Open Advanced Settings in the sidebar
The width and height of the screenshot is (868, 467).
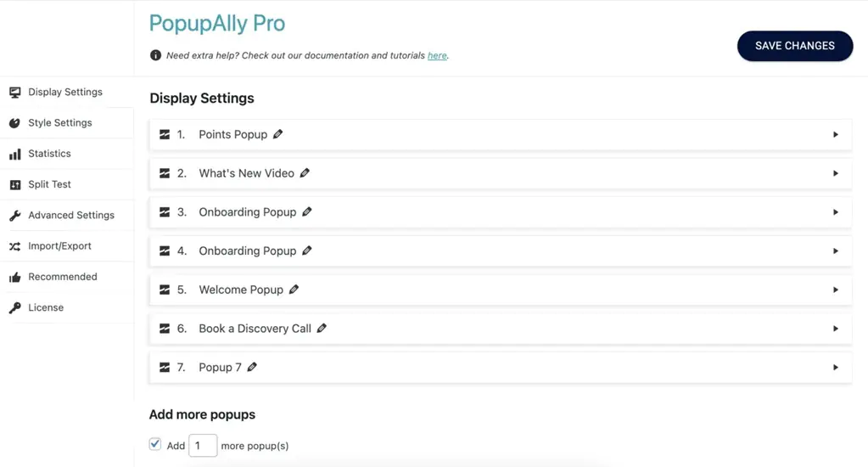[x=70, y=216]
